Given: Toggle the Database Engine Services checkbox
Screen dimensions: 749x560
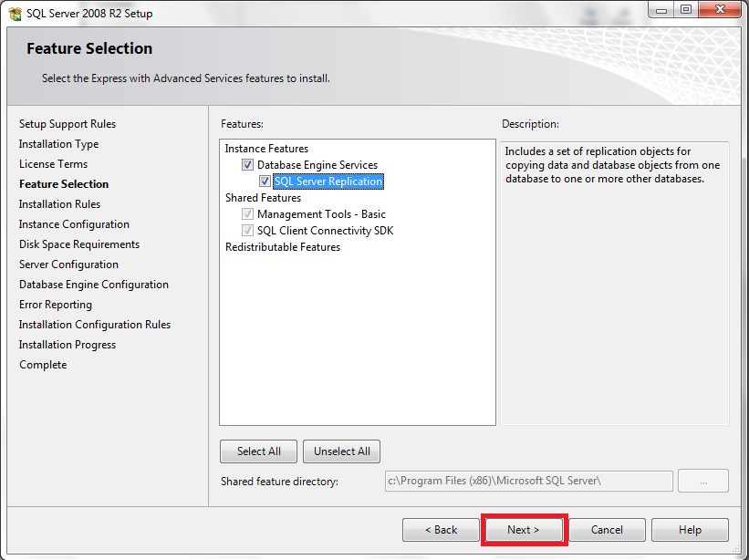Looking at the screenshot, I should pyautogui.click(x=247, y=165).
